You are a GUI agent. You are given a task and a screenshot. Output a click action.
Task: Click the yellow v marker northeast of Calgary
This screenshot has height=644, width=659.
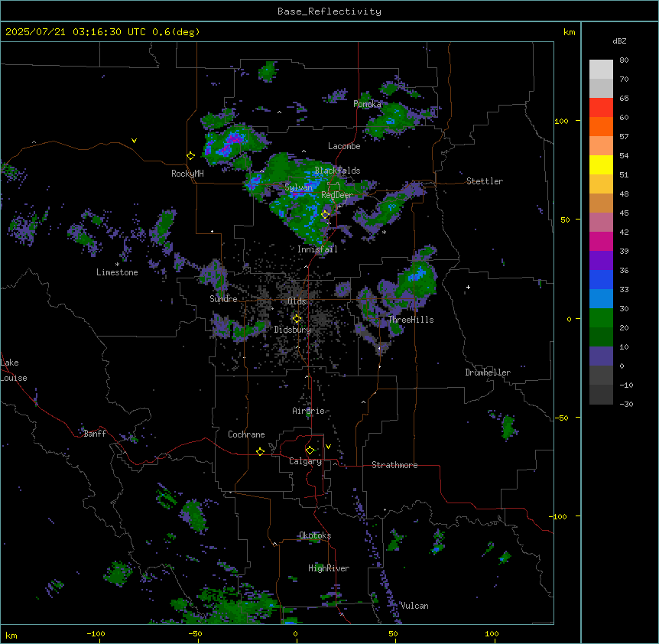tap(328, 447)
